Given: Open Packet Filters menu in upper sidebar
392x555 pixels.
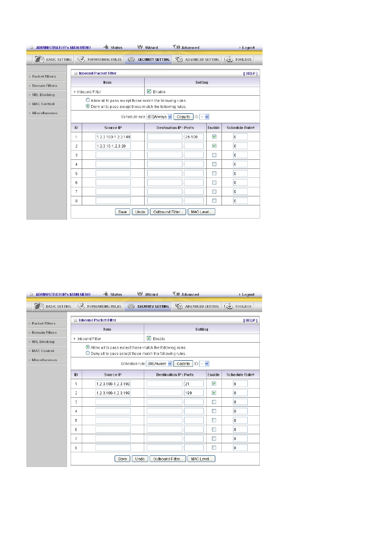Looking at the screenshot, I should (x=44, y=76).
